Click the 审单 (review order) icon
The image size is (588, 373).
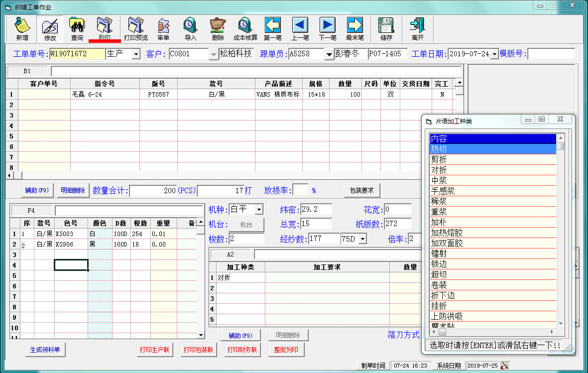coord(163,29)
